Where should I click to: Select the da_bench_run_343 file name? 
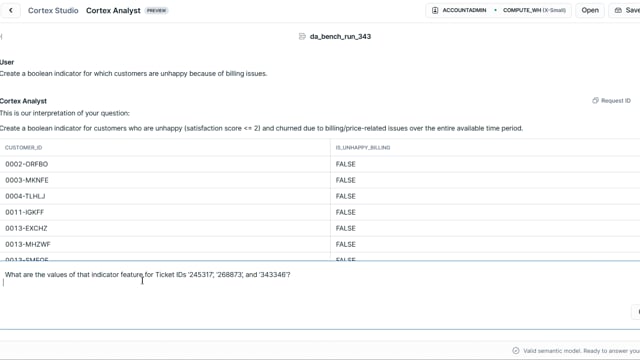340,36
